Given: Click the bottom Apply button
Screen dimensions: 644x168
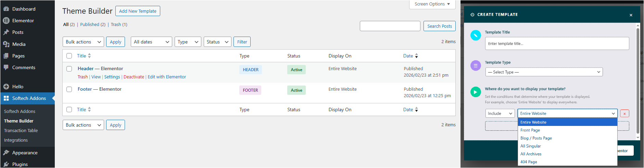Looking at the screenshot, I should [x=115, y=125].
